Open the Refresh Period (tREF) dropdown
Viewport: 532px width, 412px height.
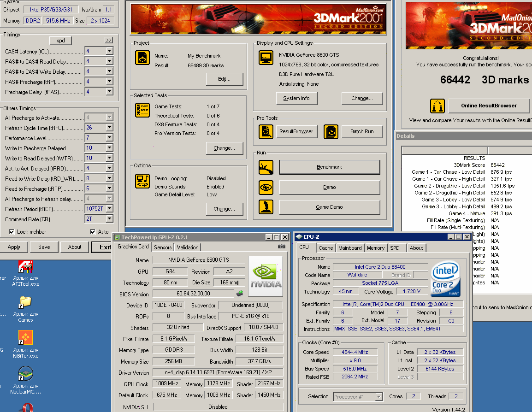(x=109, y=209)
